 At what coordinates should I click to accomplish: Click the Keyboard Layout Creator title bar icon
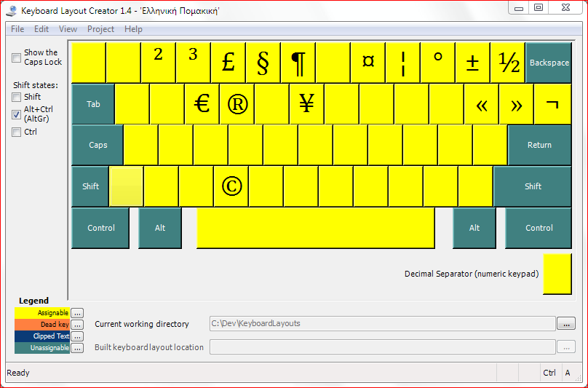click(x=12, y=11)
